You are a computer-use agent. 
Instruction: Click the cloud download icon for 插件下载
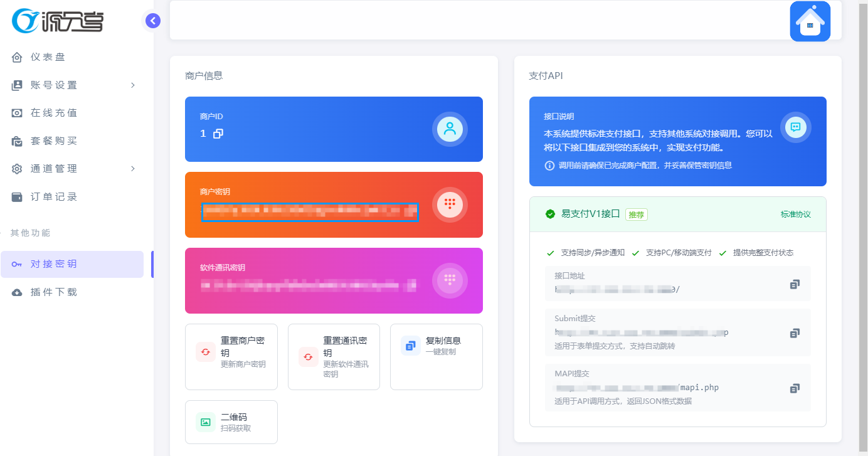point(18,292)
